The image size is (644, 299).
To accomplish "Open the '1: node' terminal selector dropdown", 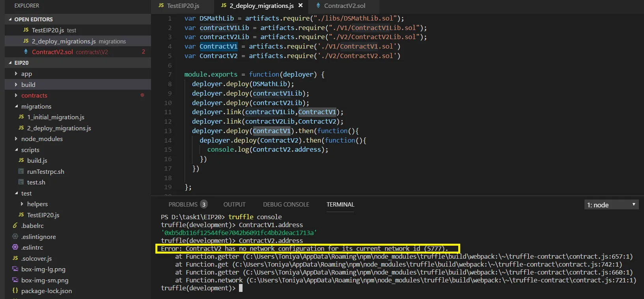I will click(x=611, y=205).
